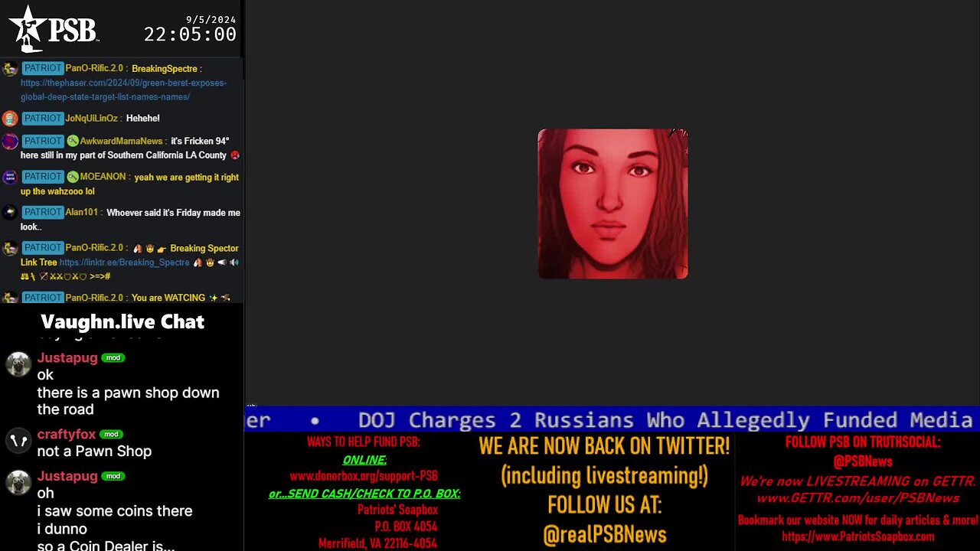Viewport: 980px width, 551px height.
Task: Click the 9/5/2024 date label
Action: [x=211, y=19]
